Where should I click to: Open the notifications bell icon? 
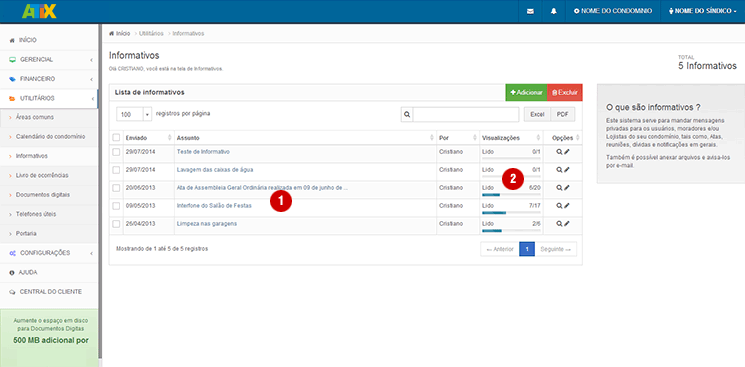pos(554,11)
